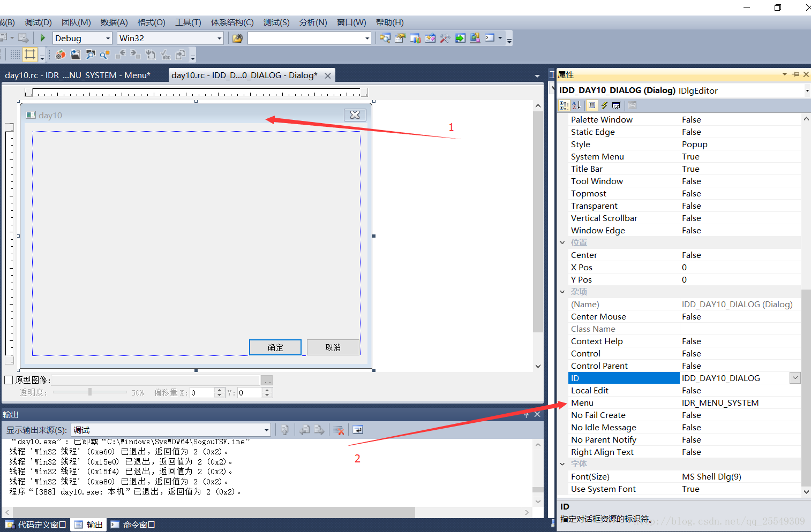Image resolution: width=811 pixels, height=532 pixels.
Task: Click the 透明度 transparency slider
Action: click(90, 392)
